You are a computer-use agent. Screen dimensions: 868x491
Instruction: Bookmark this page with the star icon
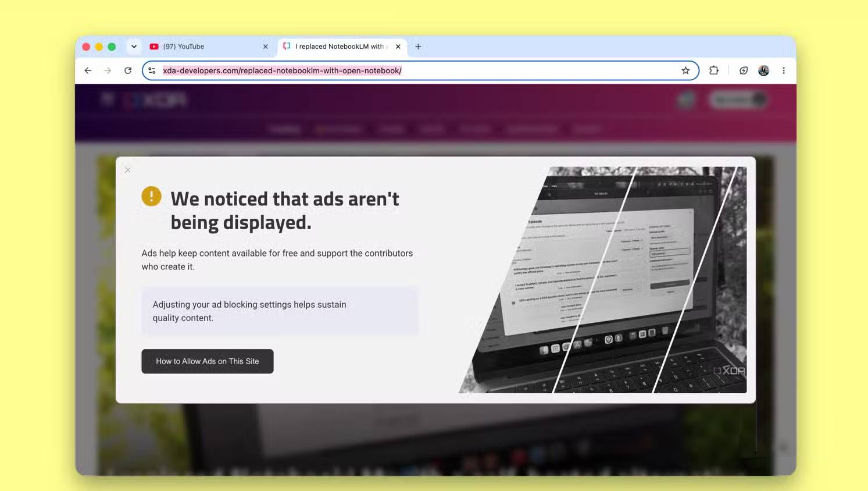coord(685,70)
